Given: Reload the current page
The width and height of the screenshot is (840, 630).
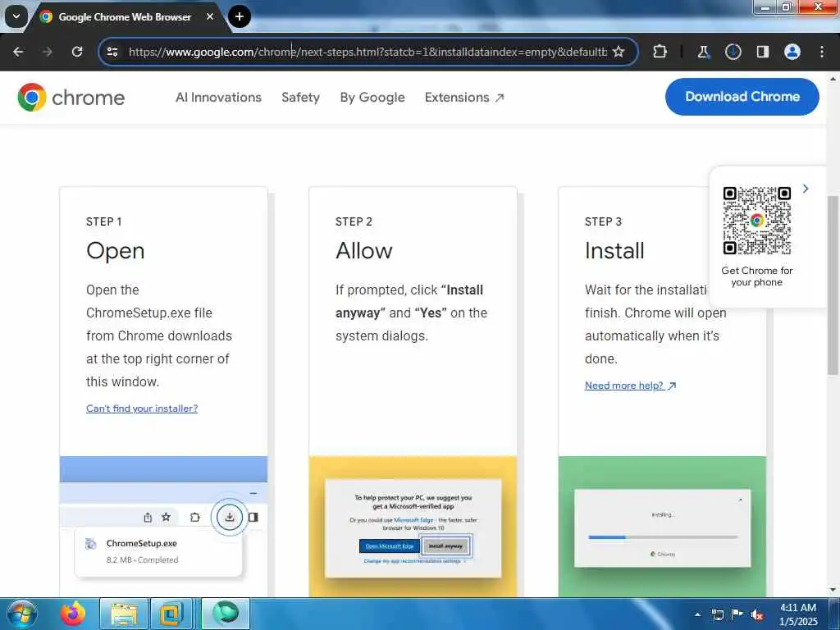Looking at the screenshot, I should click(77, 52).
